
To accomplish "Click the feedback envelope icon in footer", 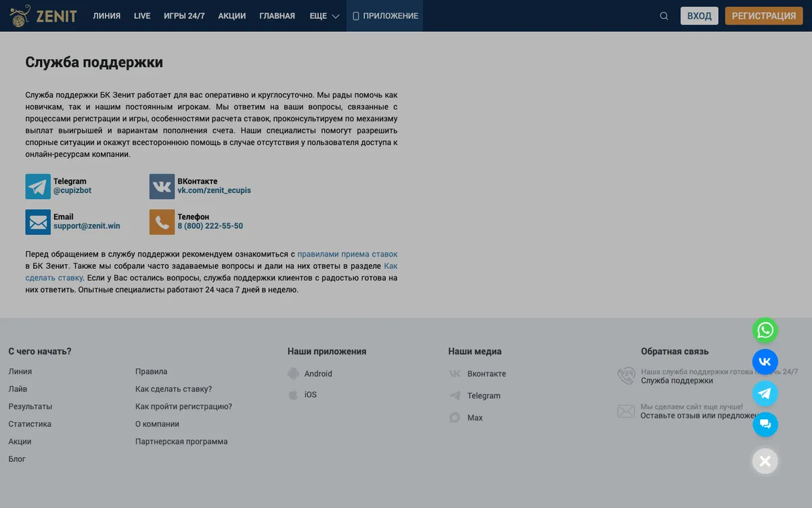I will point(626,411).
